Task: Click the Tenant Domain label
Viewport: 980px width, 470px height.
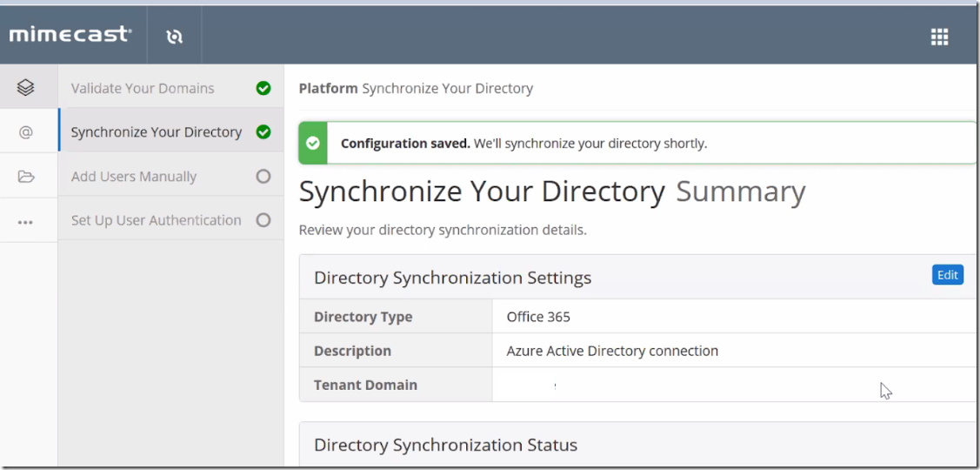Action: click(365, 385)
